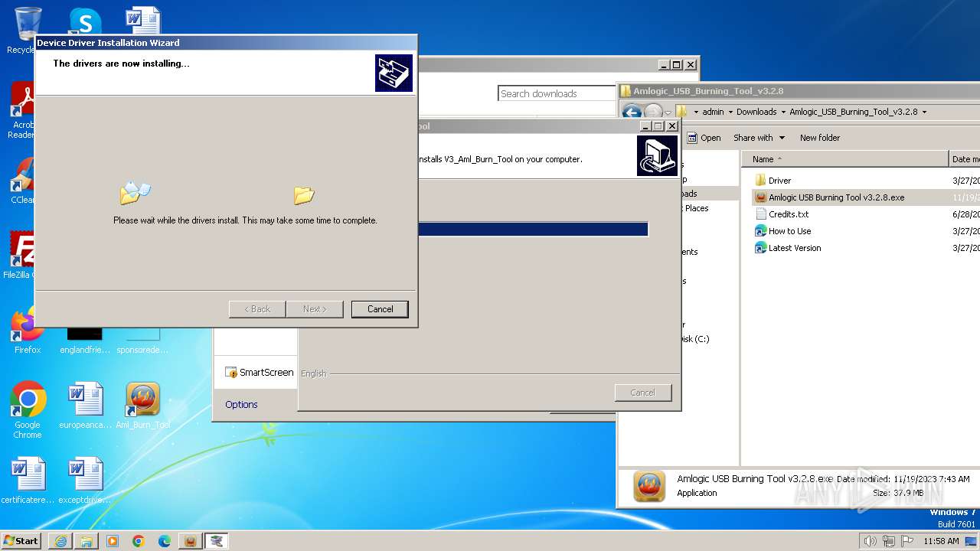
Task: Click Cancel in the Aml_Burn_Tool setup window
Action: pos(643,393)
